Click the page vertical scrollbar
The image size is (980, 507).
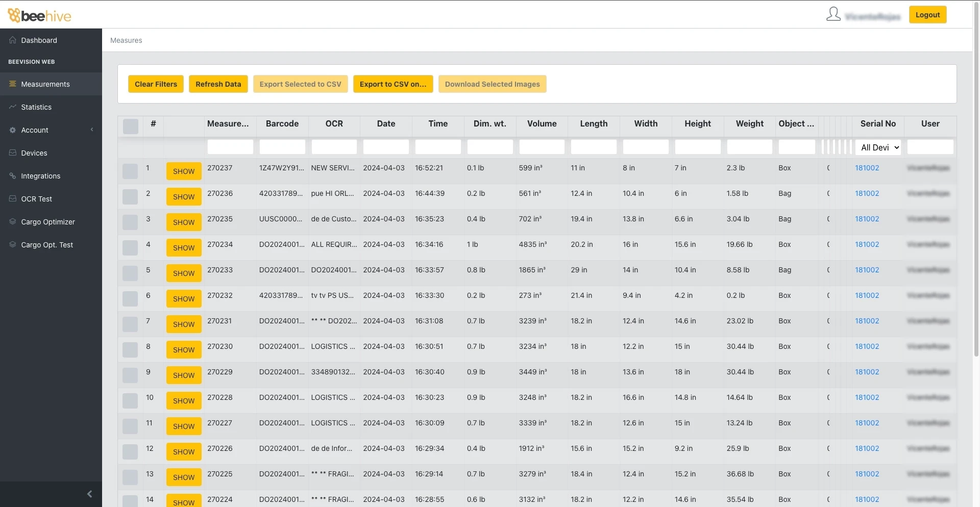[976, 179]
